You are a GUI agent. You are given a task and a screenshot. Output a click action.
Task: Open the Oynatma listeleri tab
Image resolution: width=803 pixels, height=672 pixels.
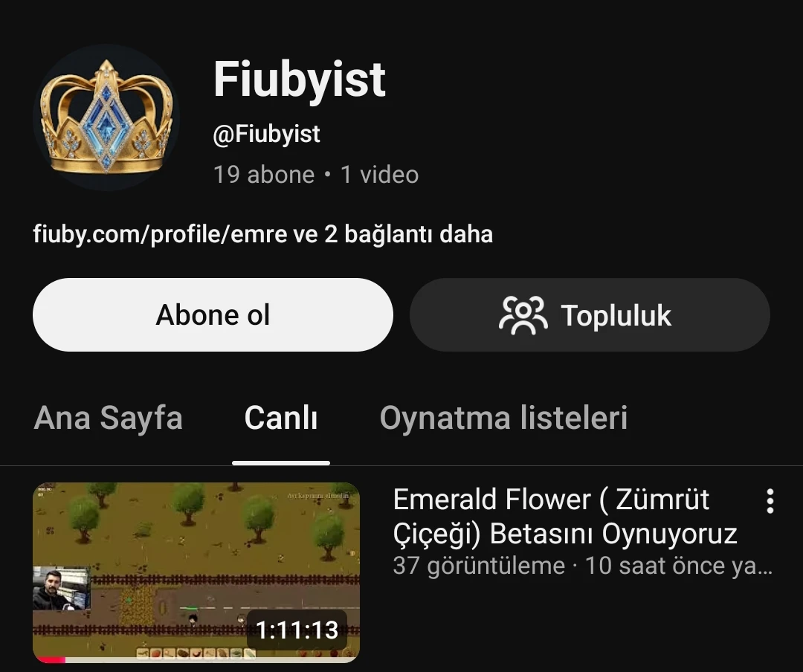coord(503,418)
